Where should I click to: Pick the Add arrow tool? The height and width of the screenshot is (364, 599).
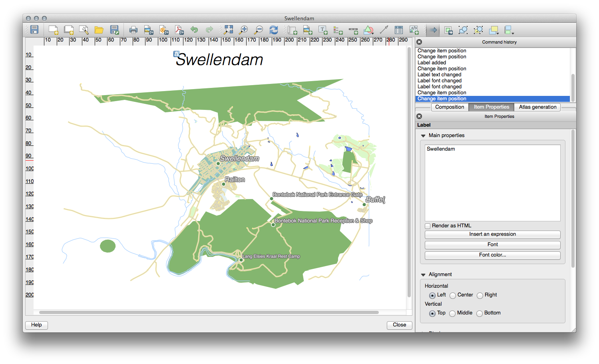coord(384,30)
